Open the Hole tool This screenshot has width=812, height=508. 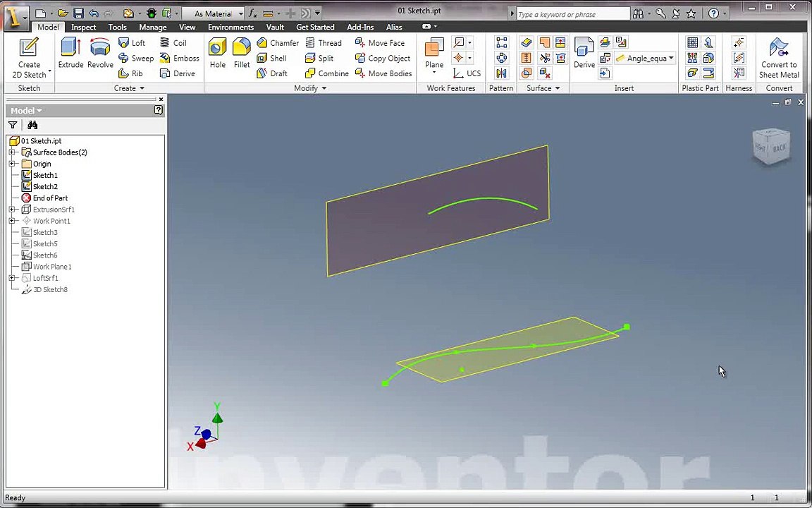(218, 54)
